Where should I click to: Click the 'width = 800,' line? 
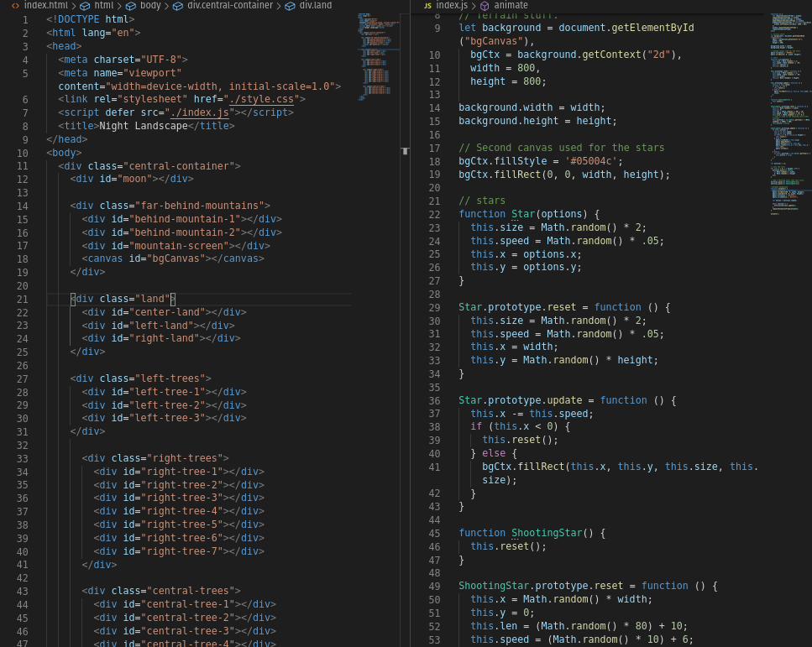(x=506, y=68)
